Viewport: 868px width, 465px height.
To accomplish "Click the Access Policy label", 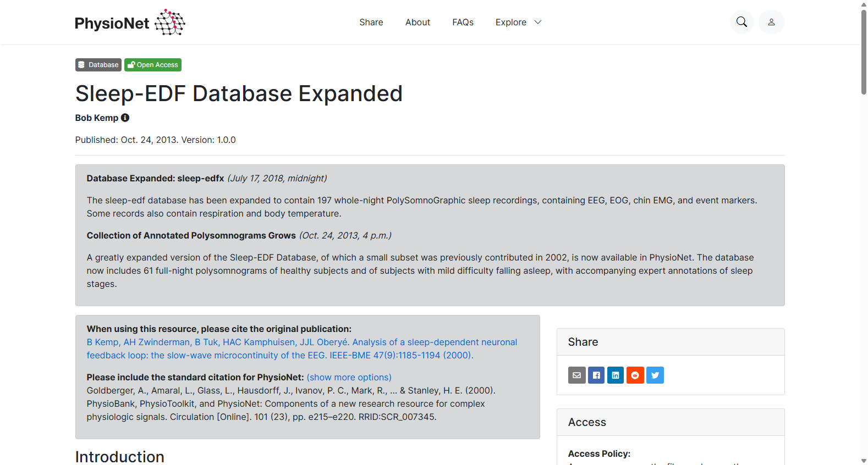I will 599,453.
